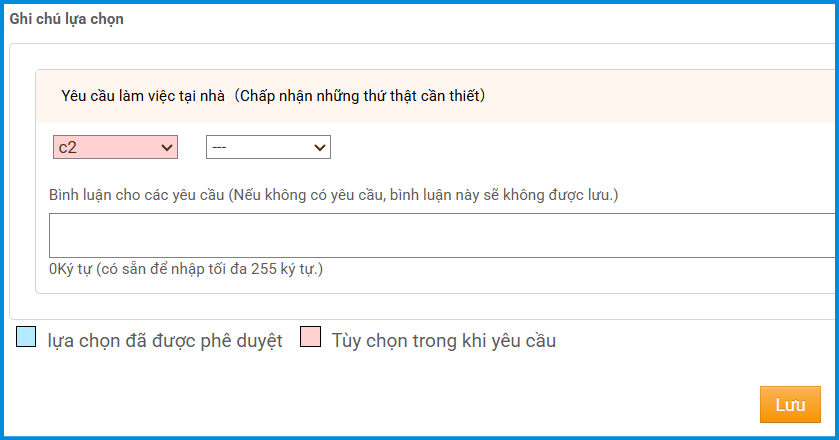Click the 'Tùy chọn trong khi yêu cầu' label
839x440 pixels.
coord(443,340)
